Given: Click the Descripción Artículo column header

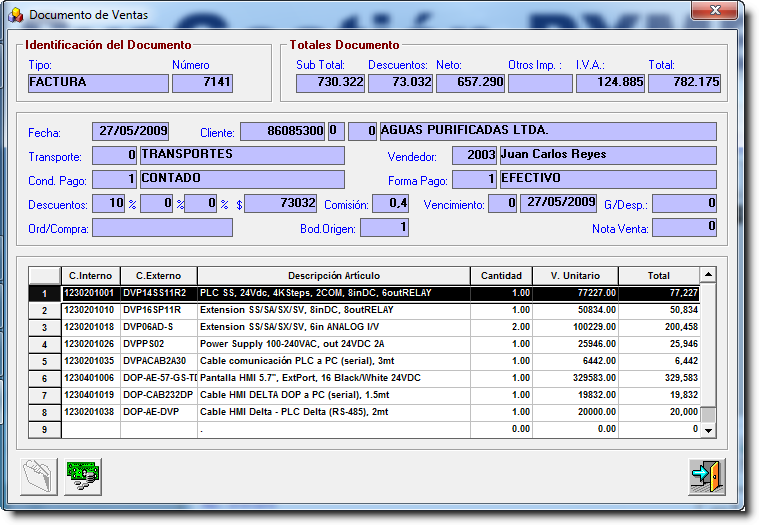Looking at the screenshot, I should pos(334,276).
